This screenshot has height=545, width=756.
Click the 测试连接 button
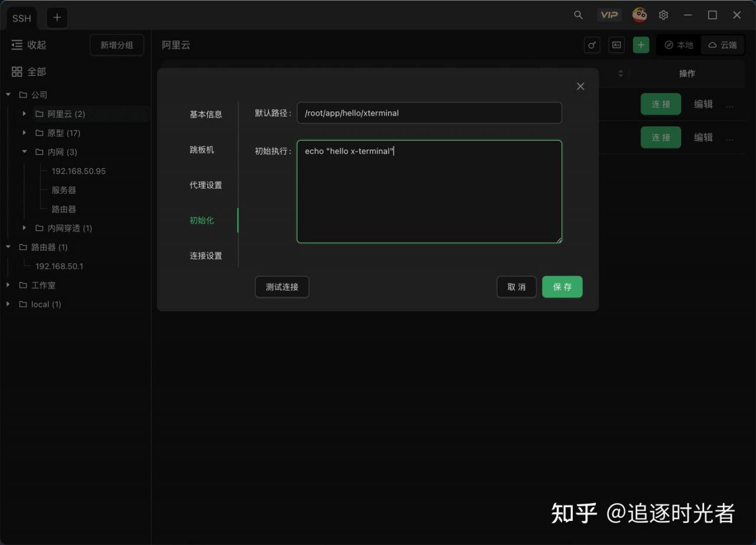(x=282, y=287)
